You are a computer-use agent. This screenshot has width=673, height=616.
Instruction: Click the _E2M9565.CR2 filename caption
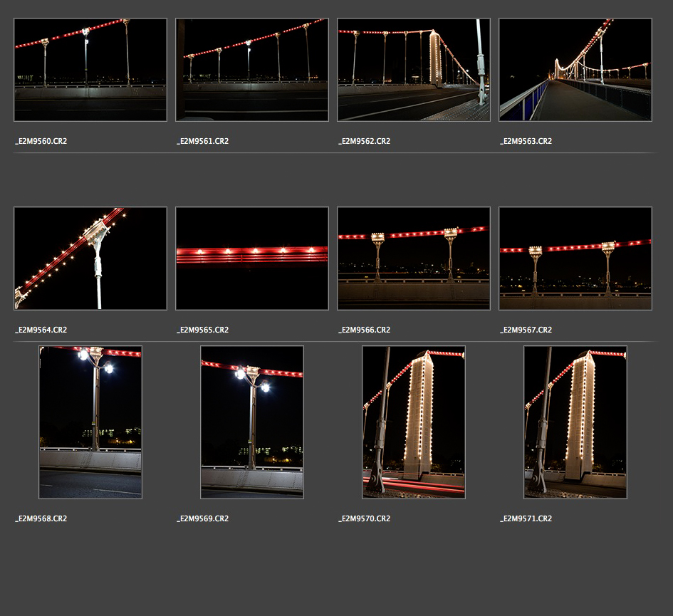pyautogui.click(x=203, y=330)
